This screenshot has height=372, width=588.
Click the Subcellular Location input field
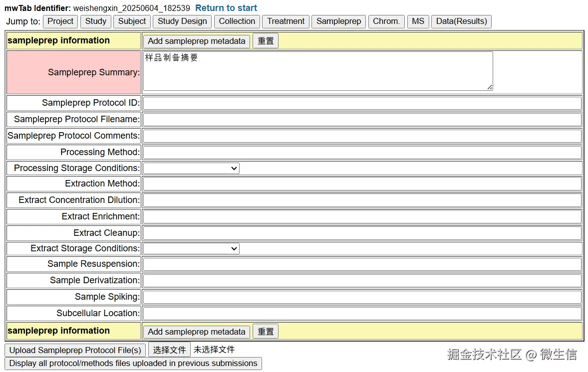(362, 314)
